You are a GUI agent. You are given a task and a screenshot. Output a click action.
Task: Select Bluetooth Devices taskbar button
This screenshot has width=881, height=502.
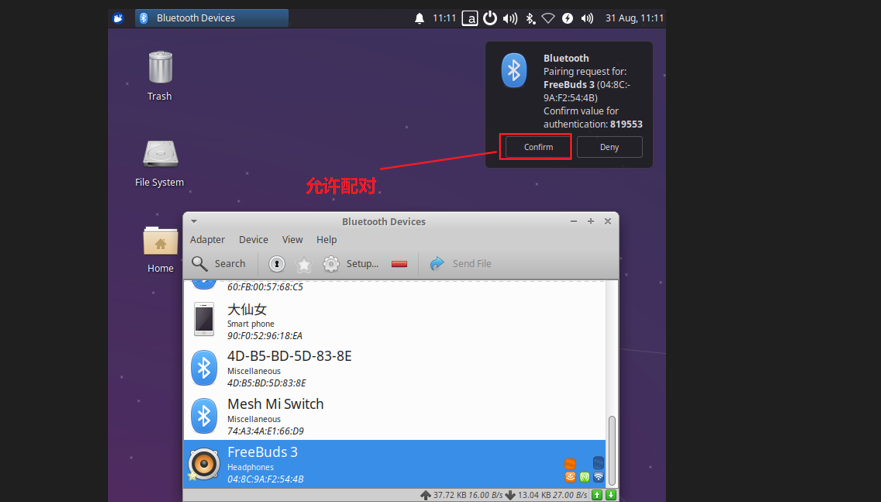[x=212, y=18]
